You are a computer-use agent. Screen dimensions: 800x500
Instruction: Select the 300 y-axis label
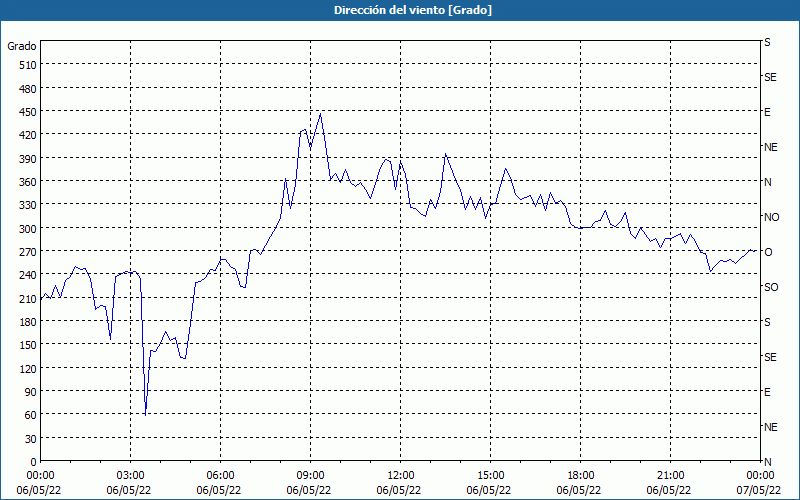point(28,229)
